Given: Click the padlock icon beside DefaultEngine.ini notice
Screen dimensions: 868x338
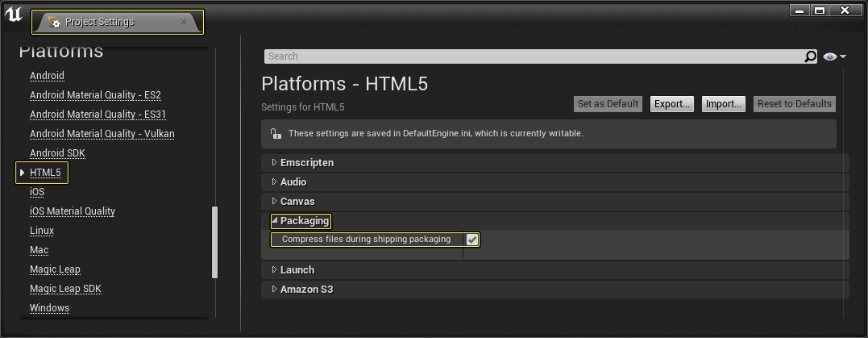Looking at the screenshot, I should [x=275, y=134].
